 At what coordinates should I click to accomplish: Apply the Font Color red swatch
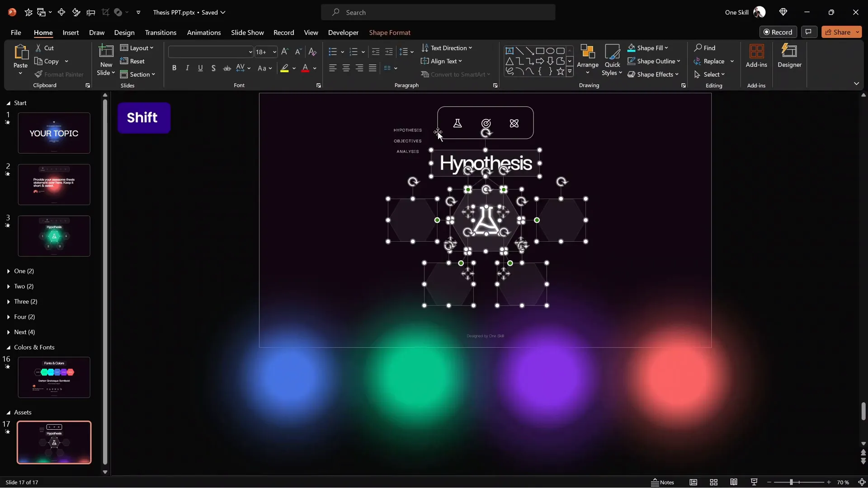(305, 68)
